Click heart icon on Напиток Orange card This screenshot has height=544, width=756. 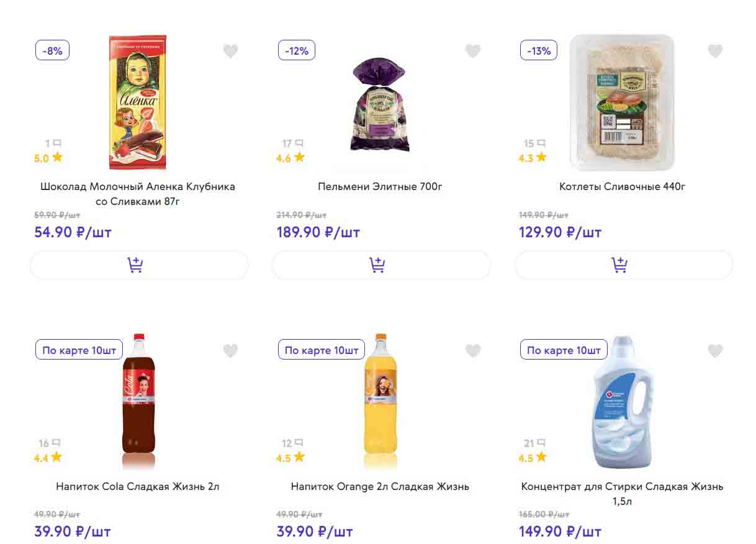tap(473, 351)
